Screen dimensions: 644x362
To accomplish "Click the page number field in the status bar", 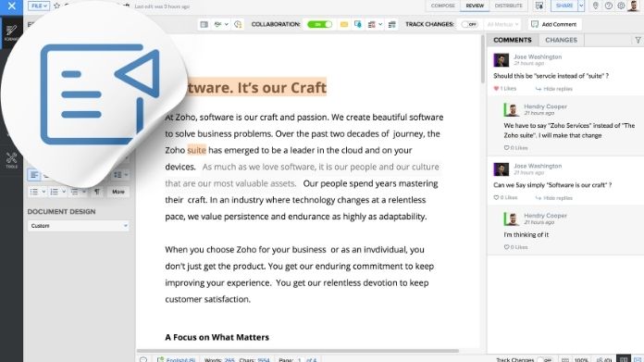I will pyautogui.click(x=300, y=360).
